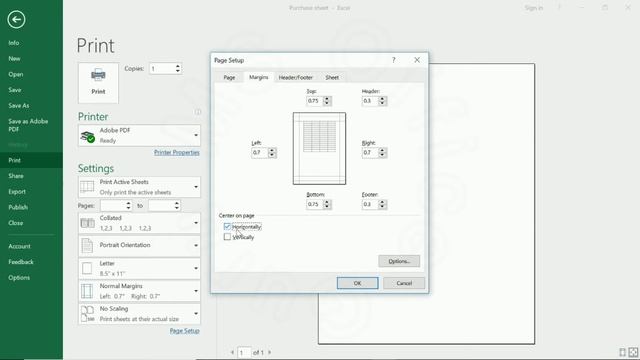Open the Letter paper size dropdown
The width and height of the screenshot is (640, 360).
[x=139, y=268]
